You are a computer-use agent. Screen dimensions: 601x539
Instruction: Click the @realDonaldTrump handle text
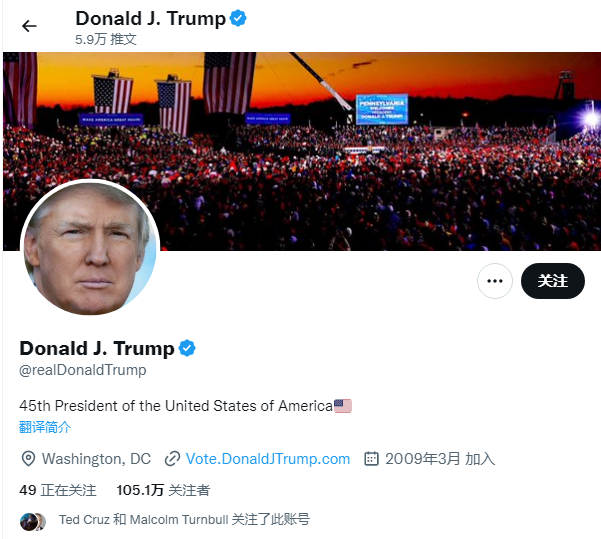83,370
